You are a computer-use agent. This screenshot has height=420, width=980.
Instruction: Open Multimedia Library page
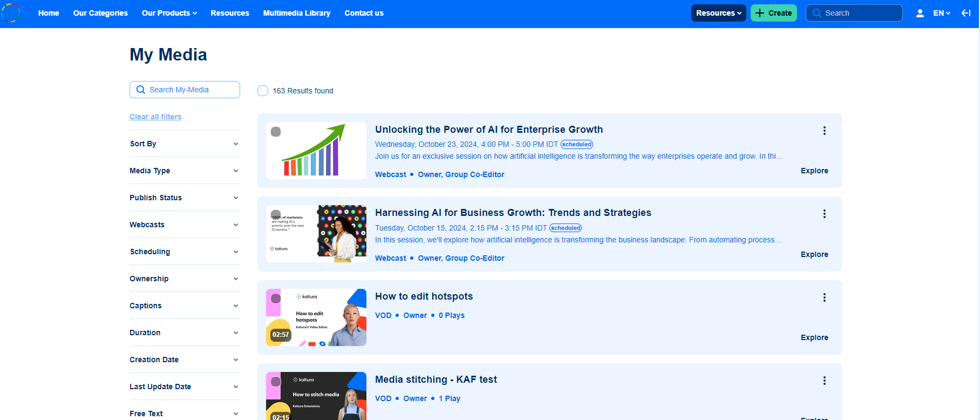point(297,13)
